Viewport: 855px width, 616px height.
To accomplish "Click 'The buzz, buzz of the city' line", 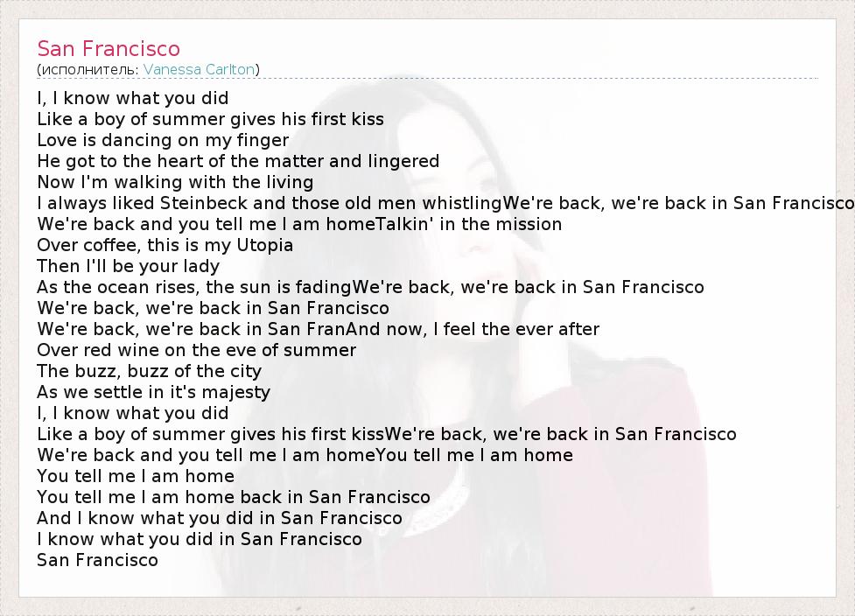I will [149, 371].
